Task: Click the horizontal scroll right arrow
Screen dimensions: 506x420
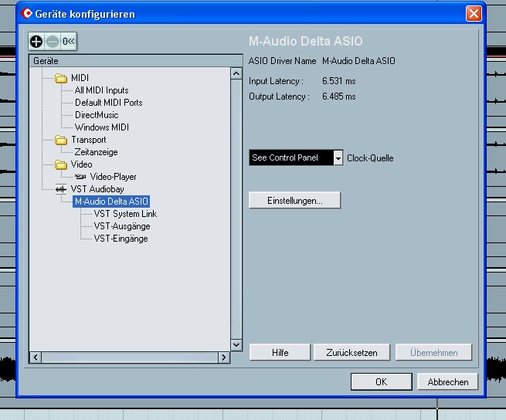Action: [223, 357]
